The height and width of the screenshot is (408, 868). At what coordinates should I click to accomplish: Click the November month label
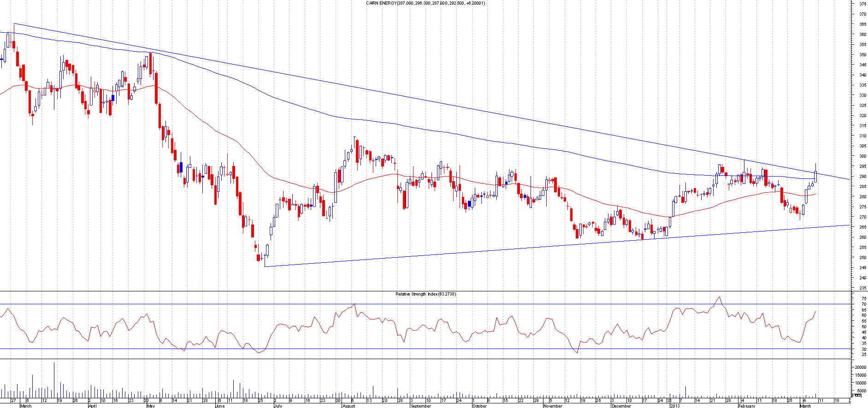553,406
